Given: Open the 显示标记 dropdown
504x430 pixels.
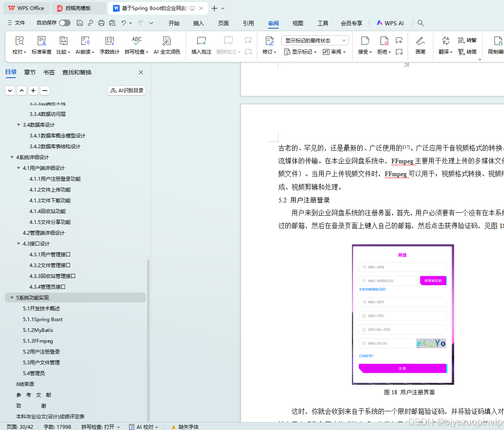Looking at the screenshot, I should 300,52.
